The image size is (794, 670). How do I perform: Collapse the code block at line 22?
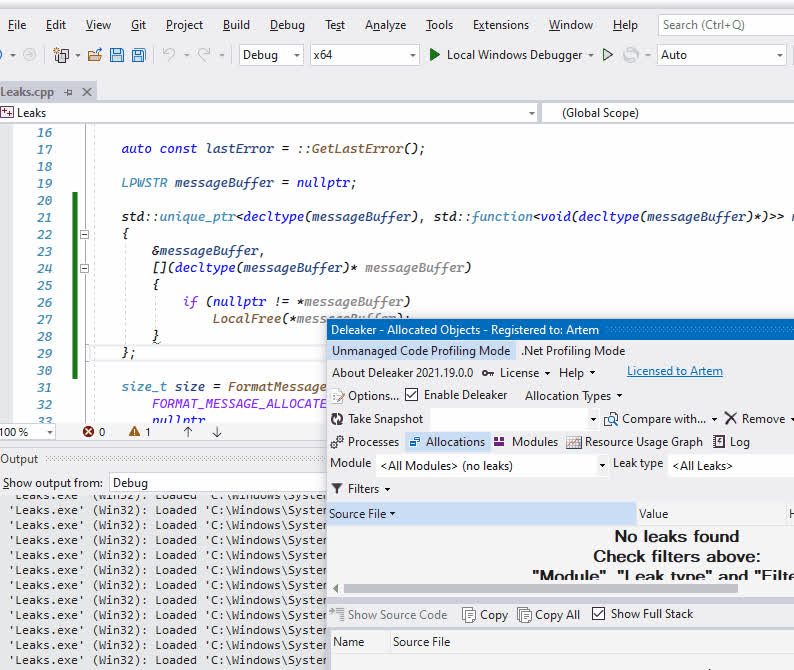[84, 234]
